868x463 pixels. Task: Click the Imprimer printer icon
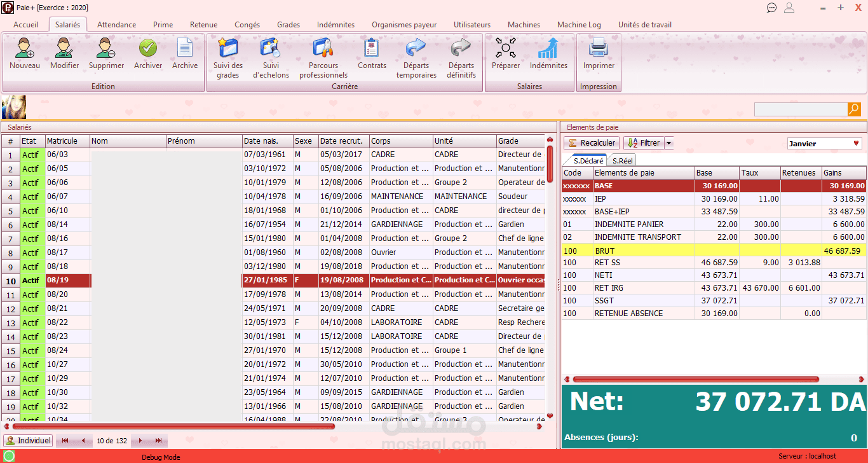[x=599, y=48]
